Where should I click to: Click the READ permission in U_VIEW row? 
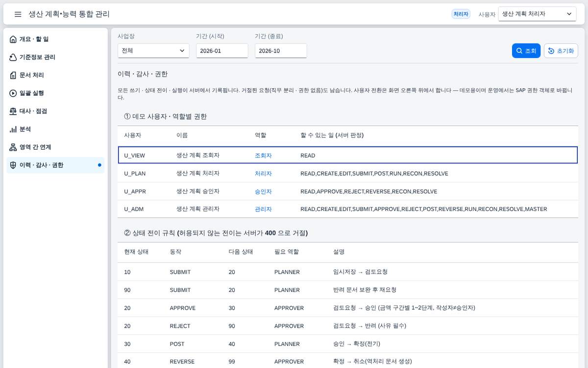coord(308,156)
